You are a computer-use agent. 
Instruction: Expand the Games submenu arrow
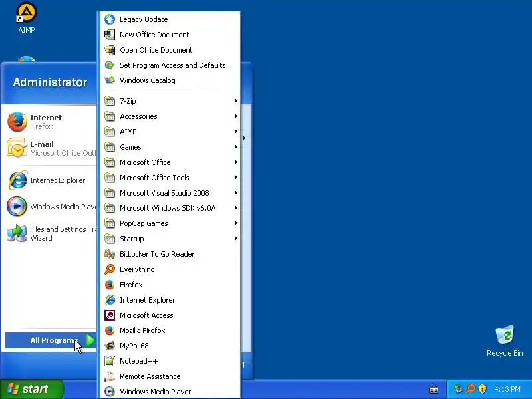tap(236, 146)
